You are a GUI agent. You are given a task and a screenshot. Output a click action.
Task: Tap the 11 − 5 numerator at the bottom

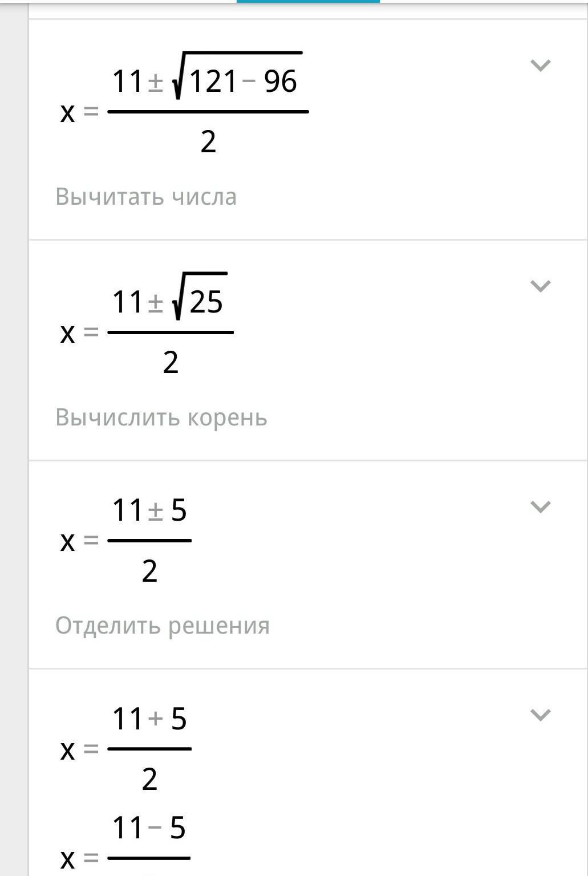tap(149, 828)
